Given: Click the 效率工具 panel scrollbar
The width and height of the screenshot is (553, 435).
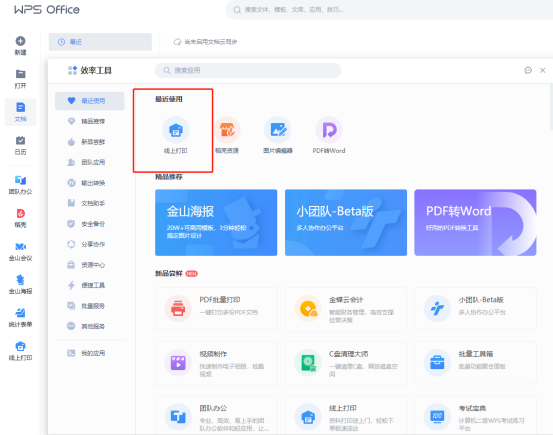Looking at the screenshot, I should pyautogui.click(x=551, y=107).
